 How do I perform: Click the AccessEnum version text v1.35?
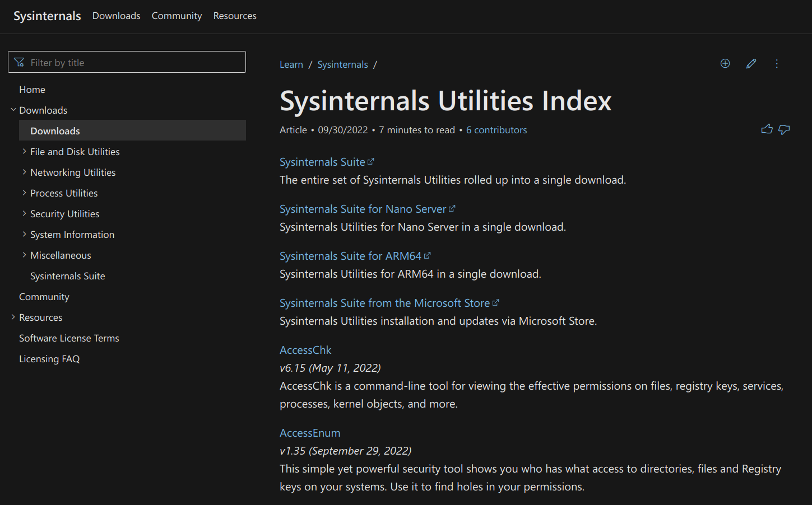coord(293,451)
